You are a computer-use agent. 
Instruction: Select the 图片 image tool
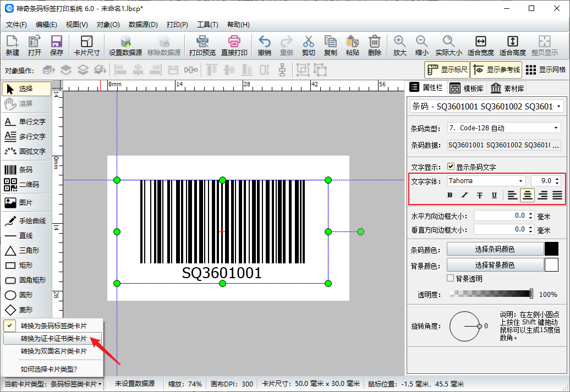(26, 203)
